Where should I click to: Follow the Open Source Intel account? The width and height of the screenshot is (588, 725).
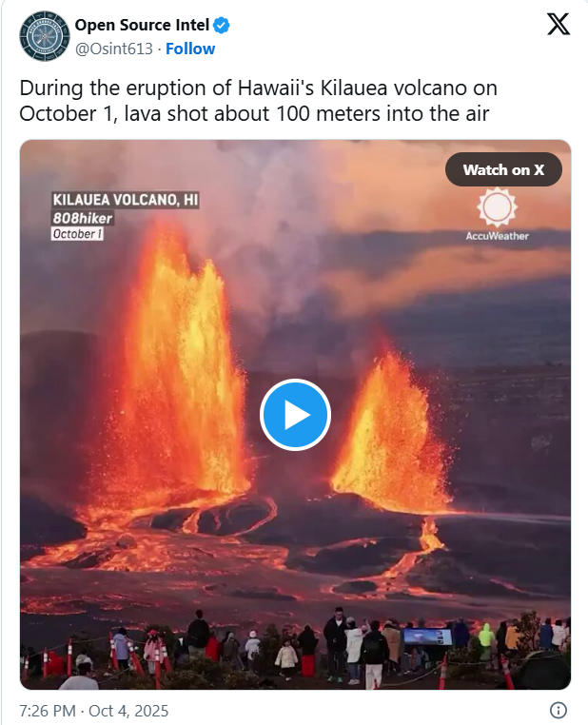point(190,49)
